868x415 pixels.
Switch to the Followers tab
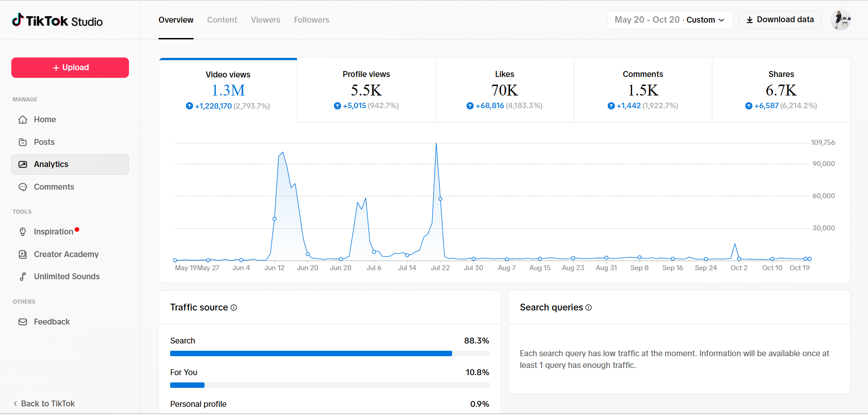[x=311, y=20]
